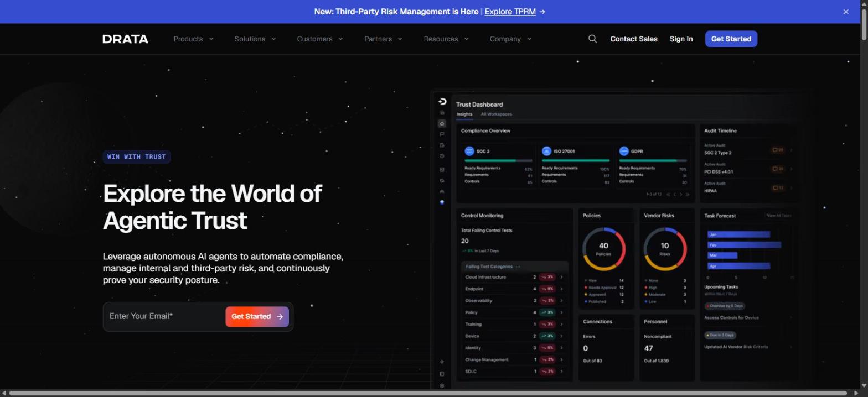Select the history clock icon in the dashboard sidebar

442,156
